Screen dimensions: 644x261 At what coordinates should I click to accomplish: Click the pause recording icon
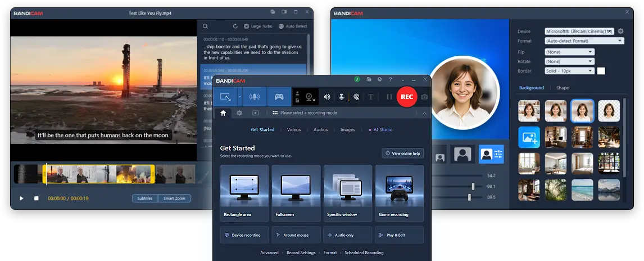[389, 97]
